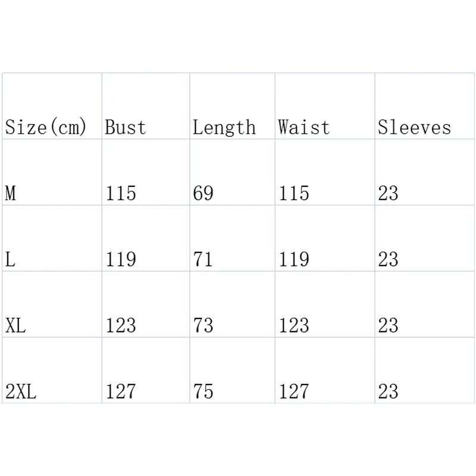
Task: Click the "2XL" size row label
Action: (21, 392)
